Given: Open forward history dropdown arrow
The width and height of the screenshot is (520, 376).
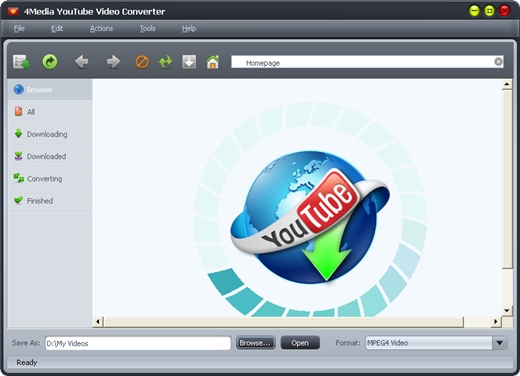Looking at the screenshot, I should tap(125, 63).
